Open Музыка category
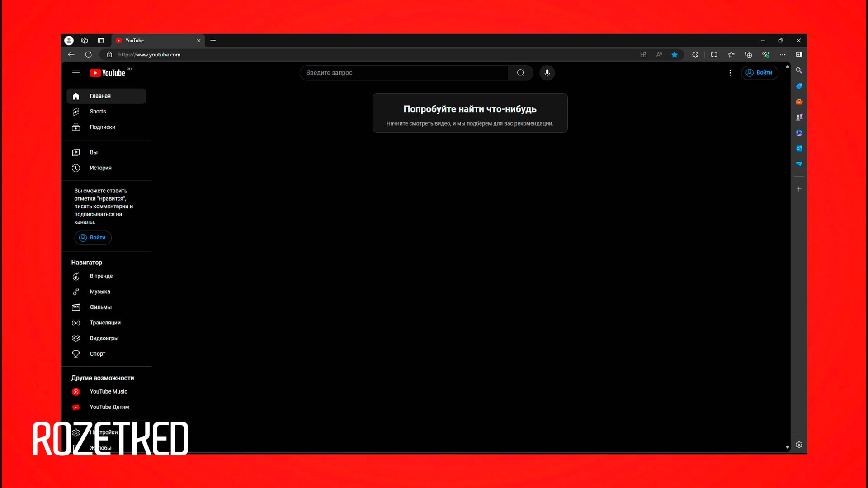The width and height of the screenshot is (868, 488). 99,292
